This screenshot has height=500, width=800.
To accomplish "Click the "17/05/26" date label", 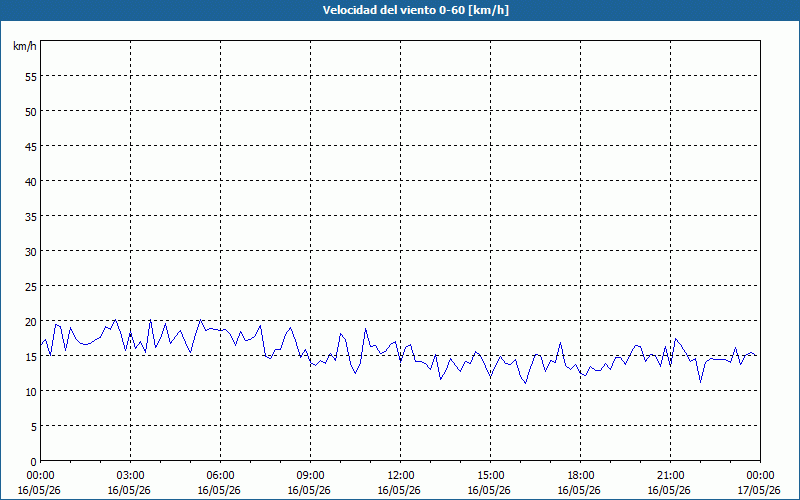I will coord(759,490).
